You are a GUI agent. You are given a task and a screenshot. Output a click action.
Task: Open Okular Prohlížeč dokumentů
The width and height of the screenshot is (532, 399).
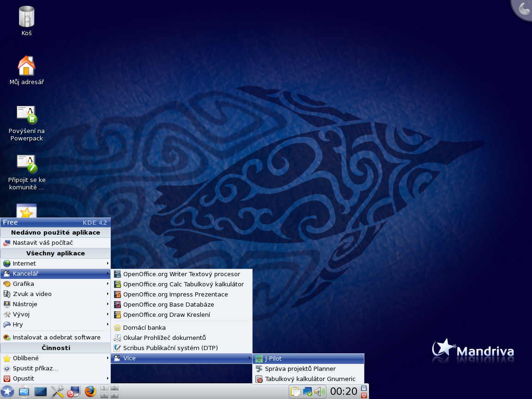tap(182, 338)
